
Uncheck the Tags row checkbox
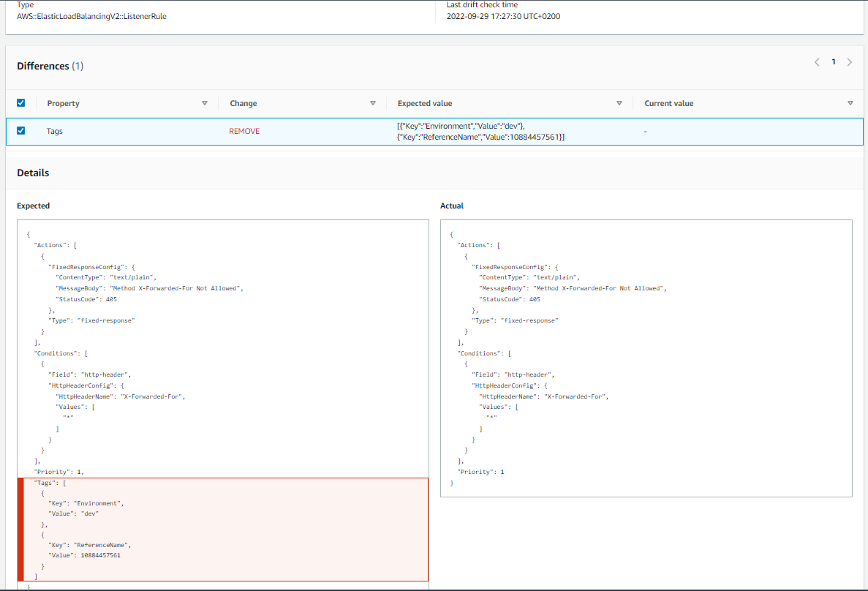(x=20, y=131)
